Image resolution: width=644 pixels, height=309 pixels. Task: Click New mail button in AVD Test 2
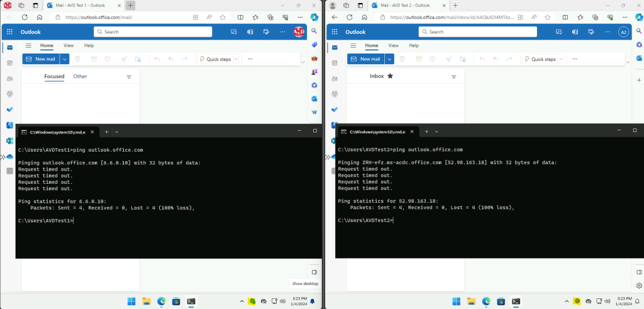[x=366, y=59]
